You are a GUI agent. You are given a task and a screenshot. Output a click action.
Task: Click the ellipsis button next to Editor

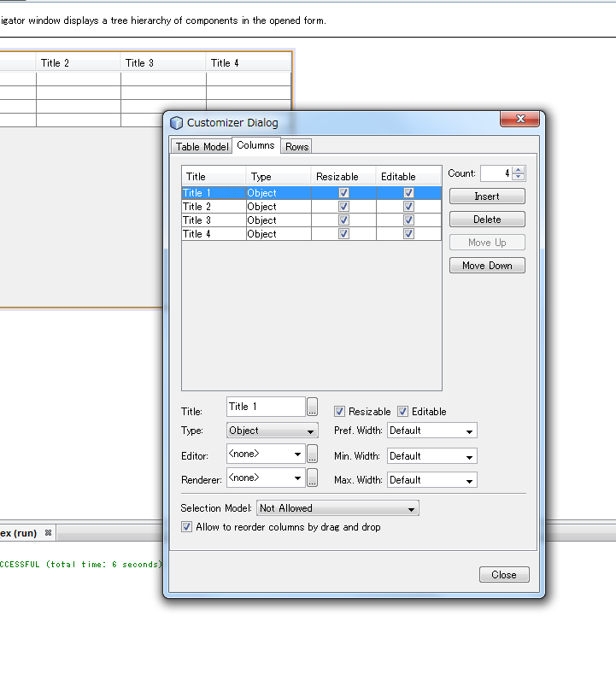pos(312,454)
